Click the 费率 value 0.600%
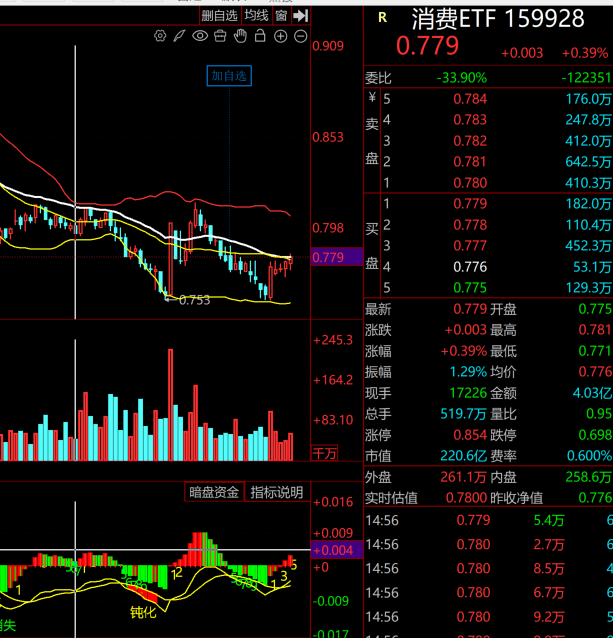Viewport: 613px width, 638px height. point(589,456)
